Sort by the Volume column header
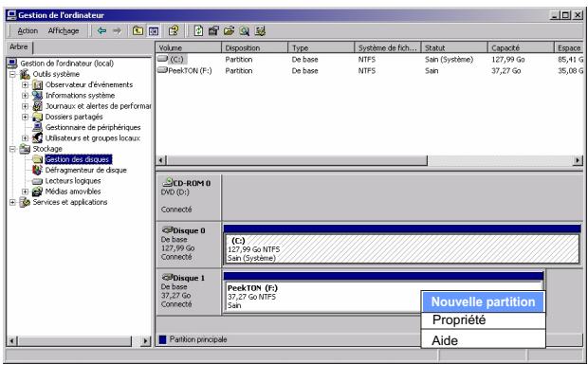This screenshot has width=588, height=365. point(189,48)
